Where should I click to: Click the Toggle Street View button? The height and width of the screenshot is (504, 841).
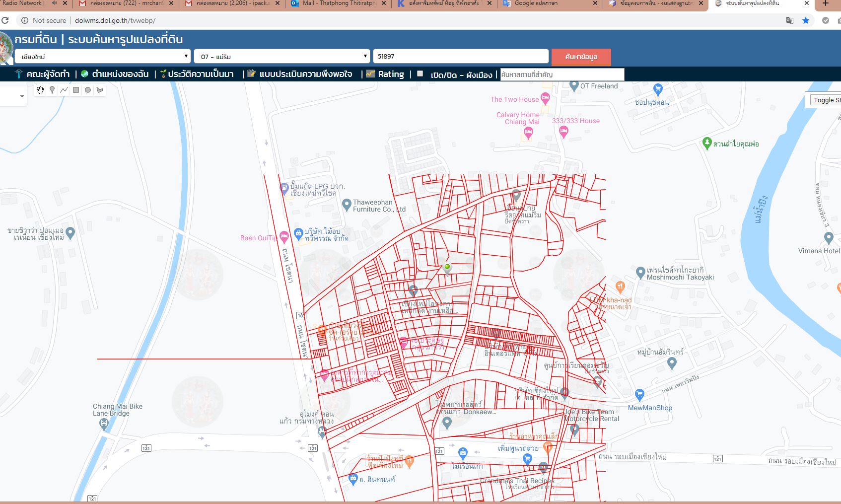tap(825, 100)
